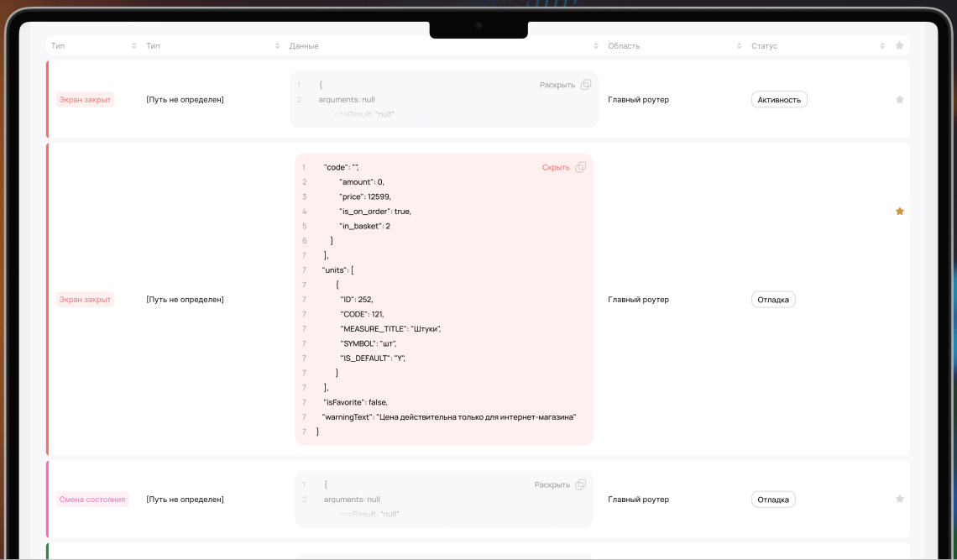The height and width of the screenshot is (560, 957).
Task: Select the pink Смена состояния tag
Action: 92,499
